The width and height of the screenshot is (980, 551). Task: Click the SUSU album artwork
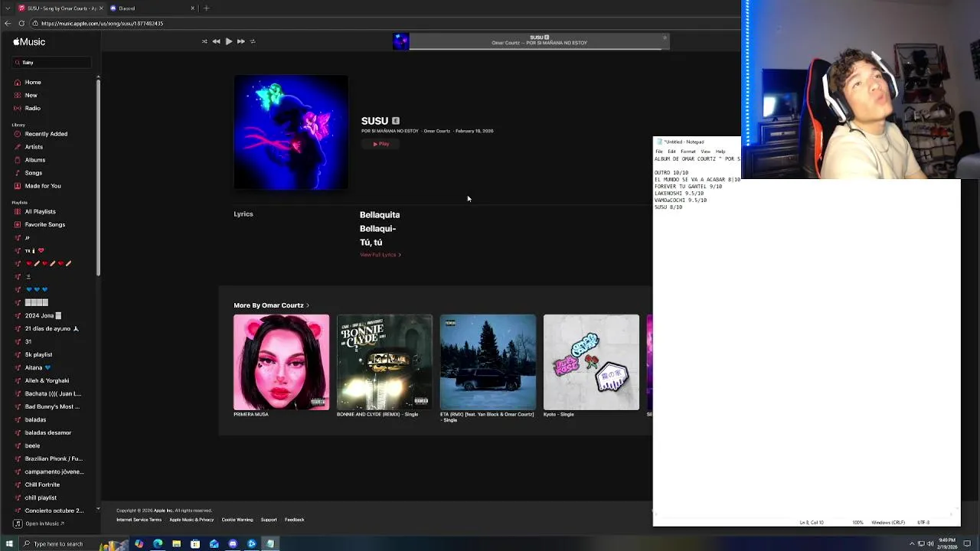coord(291,132)
